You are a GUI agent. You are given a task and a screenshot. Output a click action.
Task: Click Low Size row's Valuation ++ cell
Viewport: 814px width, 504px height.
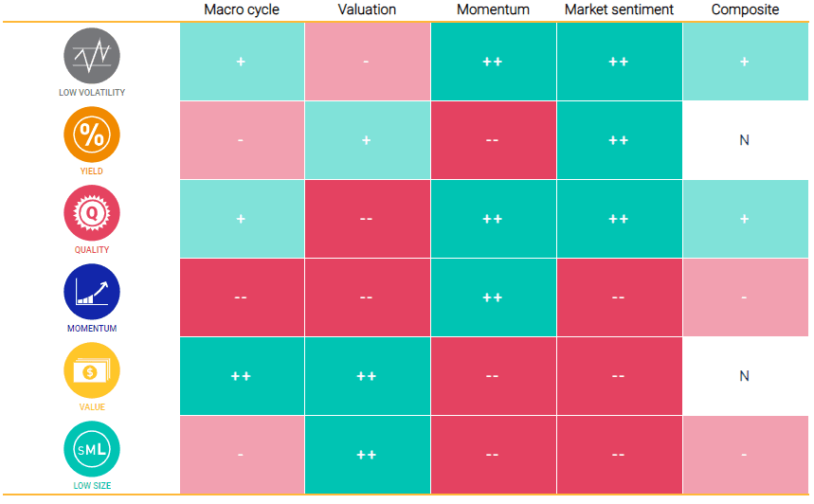coord(367,455)
